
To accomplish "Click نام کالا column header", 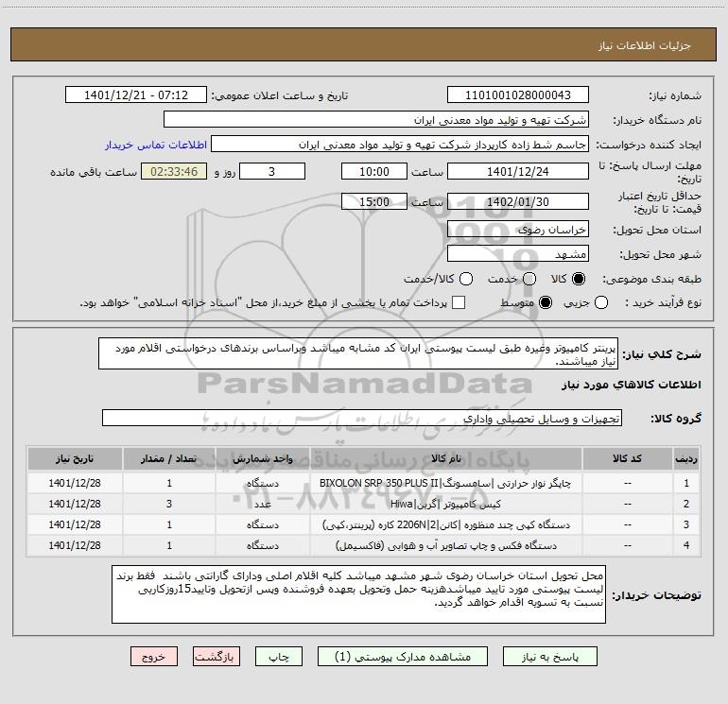I will pos(445,459).
